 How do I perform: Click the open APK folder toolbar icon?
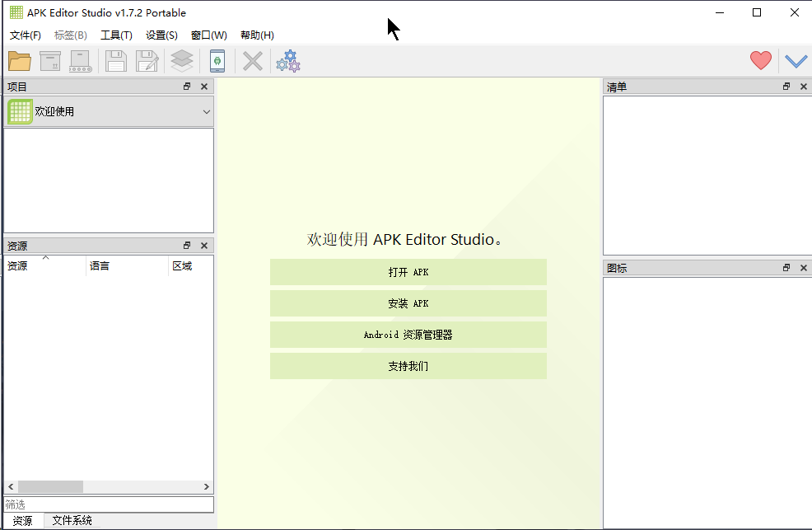[x=20, y=61]
